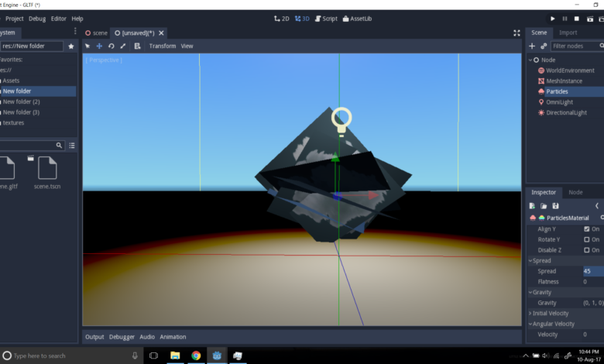Open the Debug menu

point(37,19)
